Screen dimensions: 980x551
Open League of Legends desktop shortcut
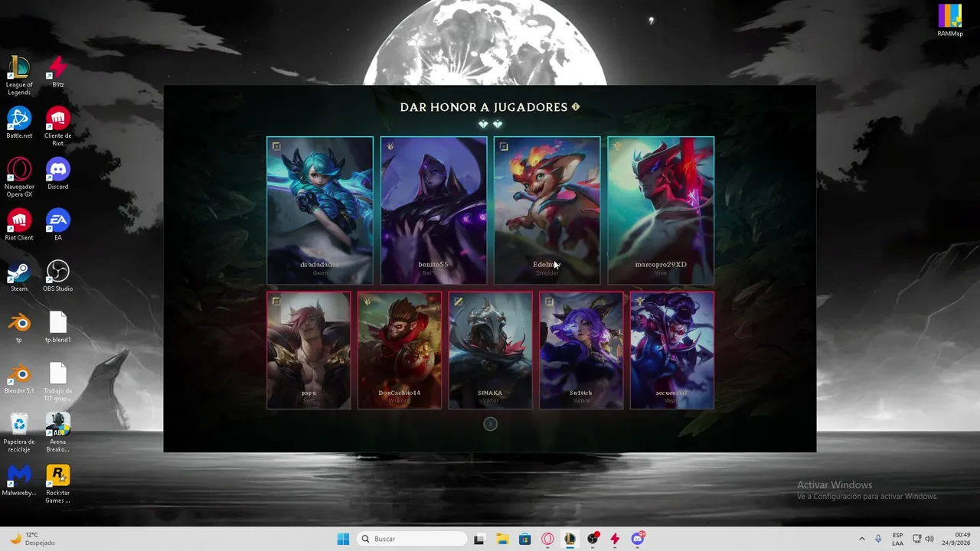(x=19, y=76)
